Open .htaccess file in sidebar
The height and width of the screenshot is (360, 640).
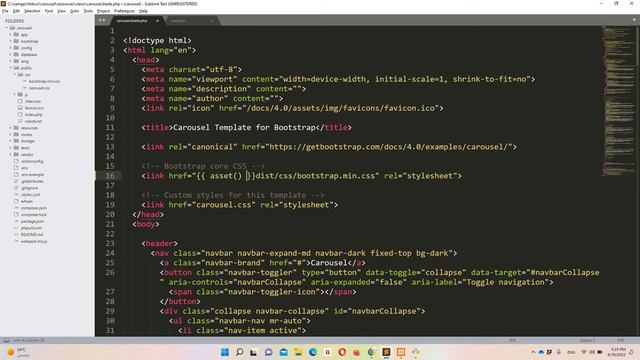(33, 101)
